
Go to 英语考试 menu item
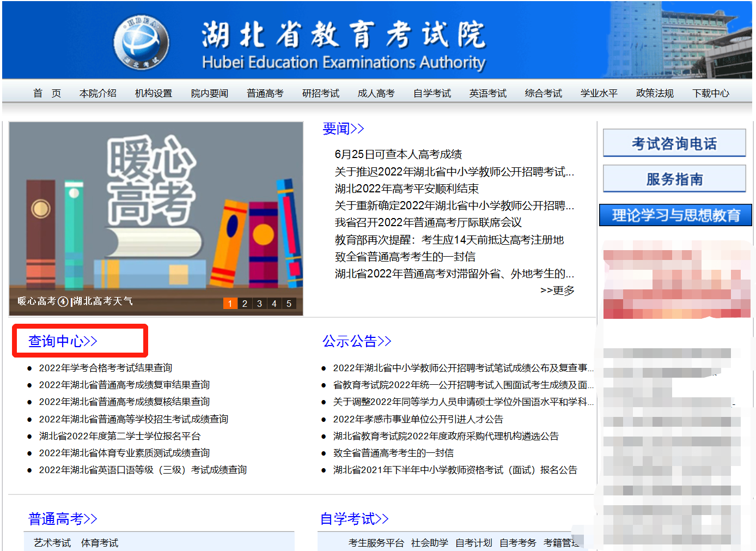tap(488, 93)
